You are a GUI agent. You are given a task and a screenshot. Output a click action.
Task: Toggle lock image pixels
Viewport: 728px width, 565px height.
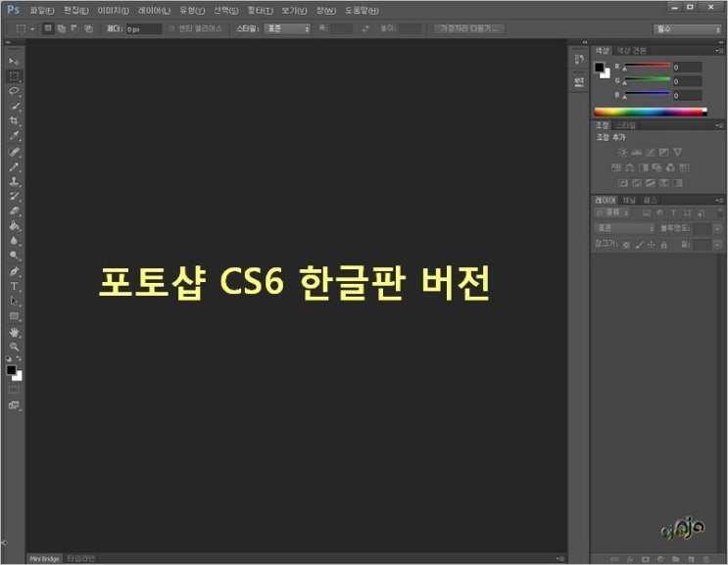pyautogui.click(x=639, y=245)
